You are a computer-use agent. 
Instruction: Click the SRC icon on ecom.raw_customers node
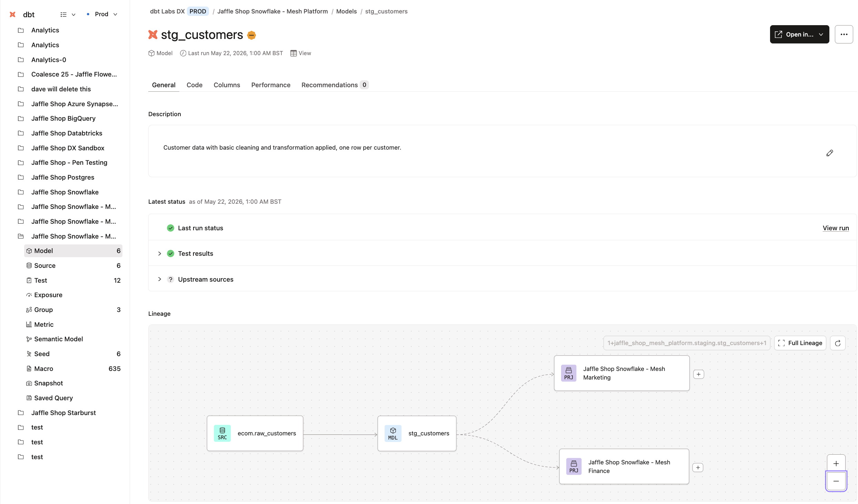point(222,433)
